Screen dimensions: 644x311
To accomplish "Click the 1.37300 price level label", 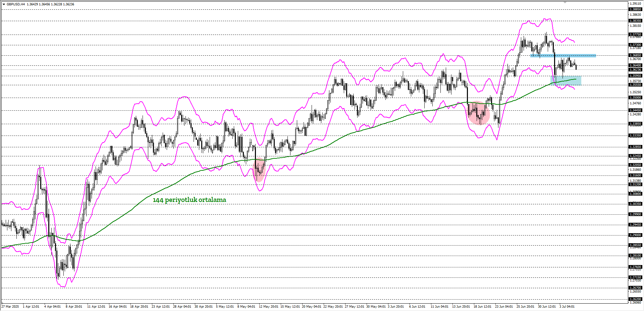I will pyautogui.click(x=635, y=45).
